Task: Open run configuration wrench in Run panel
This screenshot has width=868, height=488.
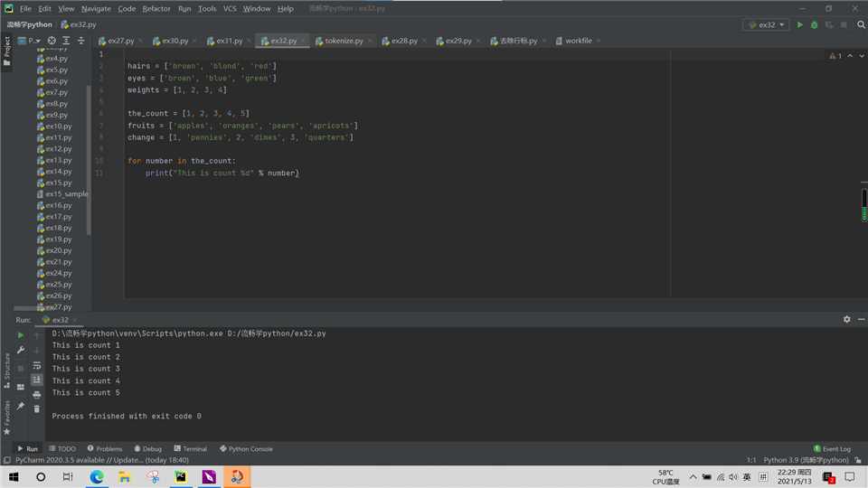Action: (x=21, y=350)
